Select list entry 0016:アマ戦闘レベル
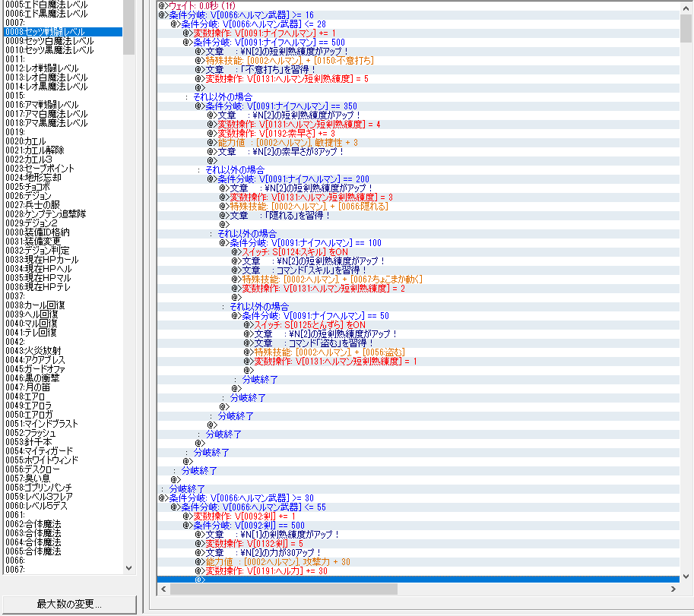The height and width of the screenshot is (616, 694). (42, 105)
